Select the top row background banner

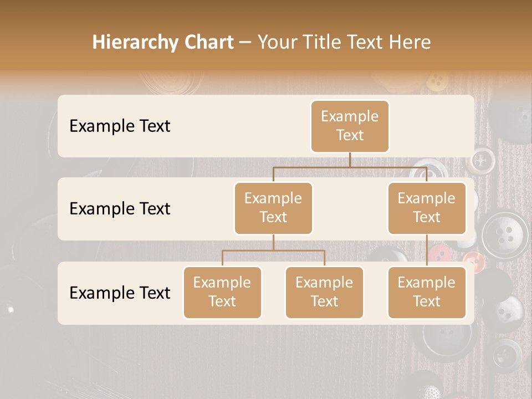click(222, 126)
